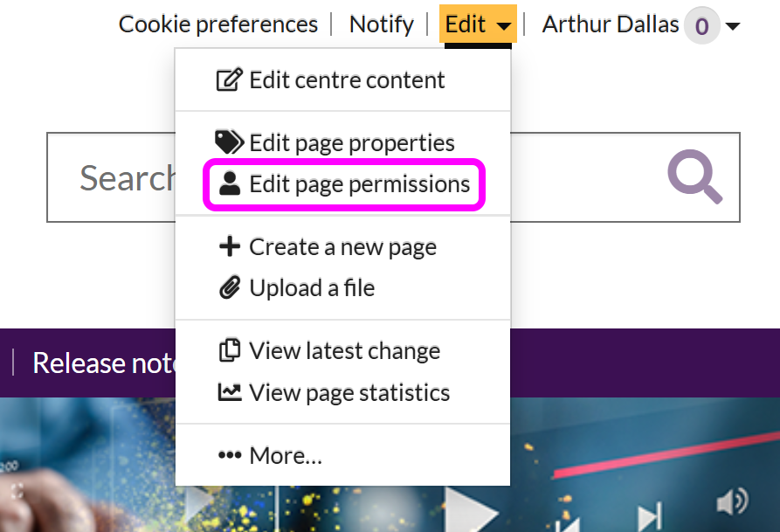This screenshot has width=780, height=532.
Task: Expand the arrow next to Arthur Dallas
Action: [x=733, y=26]
